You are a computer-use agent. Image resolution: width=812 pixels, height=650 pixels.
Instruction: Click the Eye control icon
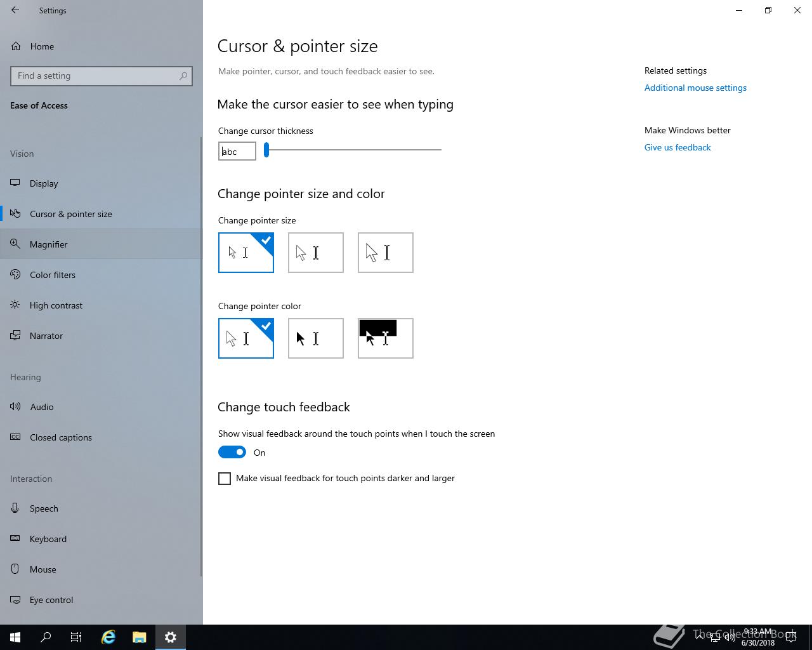(16, 600)
